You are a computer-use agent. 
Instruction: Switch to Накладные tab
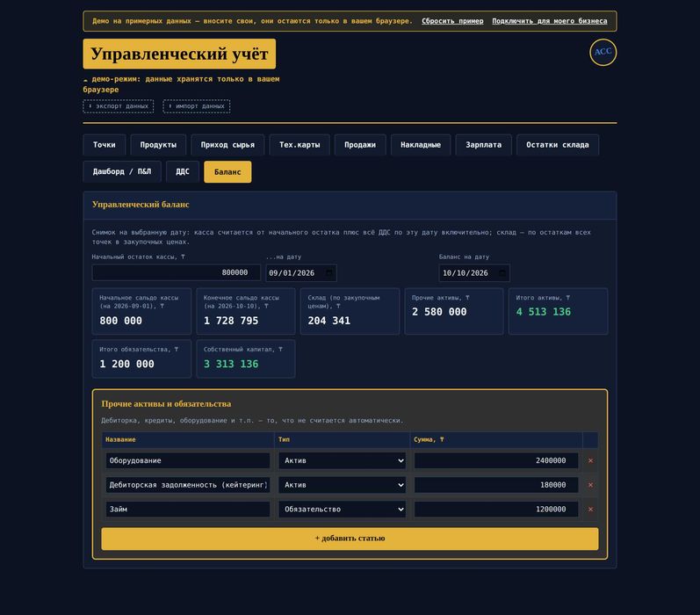coord(421,145)
